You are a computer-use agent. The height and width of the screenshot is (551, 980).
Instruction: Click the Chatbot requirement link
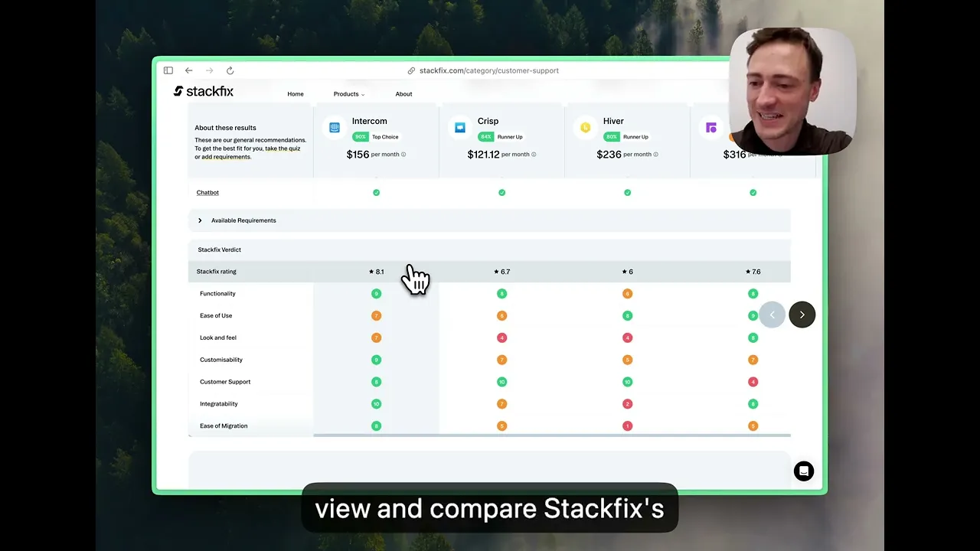(207, 193)
